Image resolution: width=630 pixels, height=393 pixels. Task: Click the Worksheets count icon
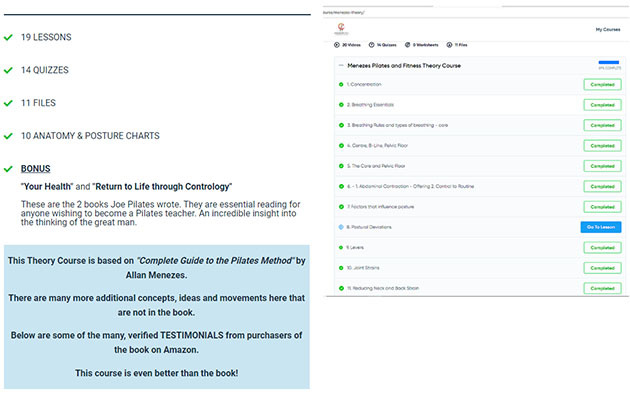tap(407, 45)
